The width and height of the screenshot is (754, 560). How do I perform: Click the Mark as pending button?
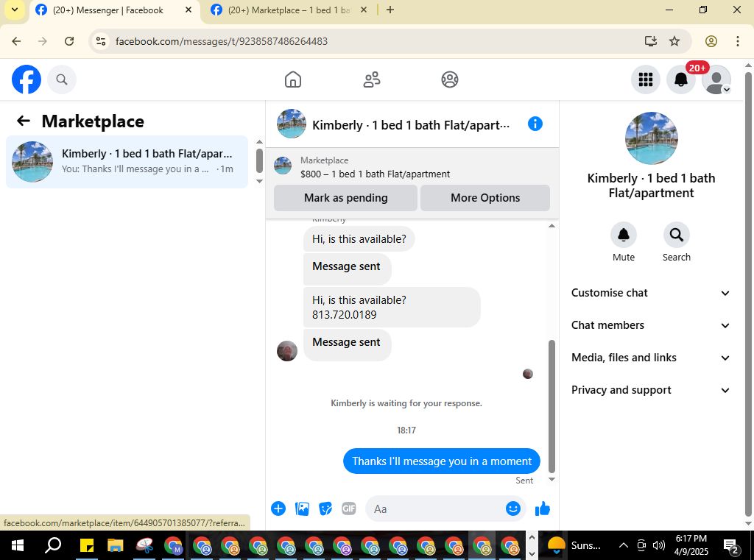click(345, 197)
